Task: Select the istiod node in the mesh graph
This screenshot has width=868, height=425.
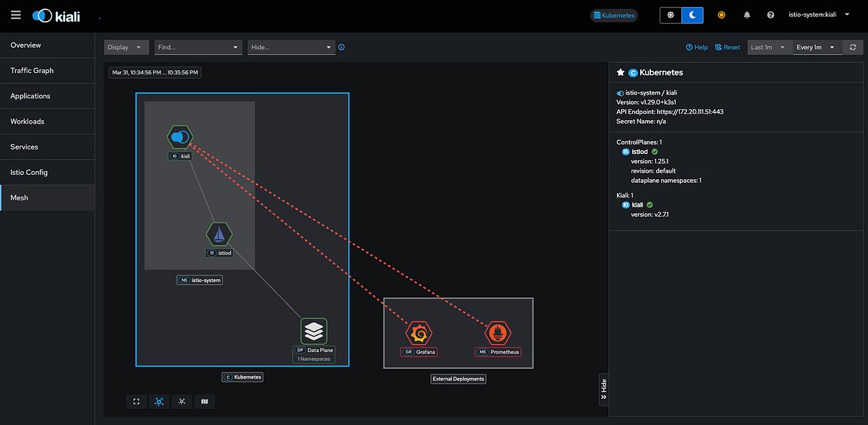Action: 219,234
